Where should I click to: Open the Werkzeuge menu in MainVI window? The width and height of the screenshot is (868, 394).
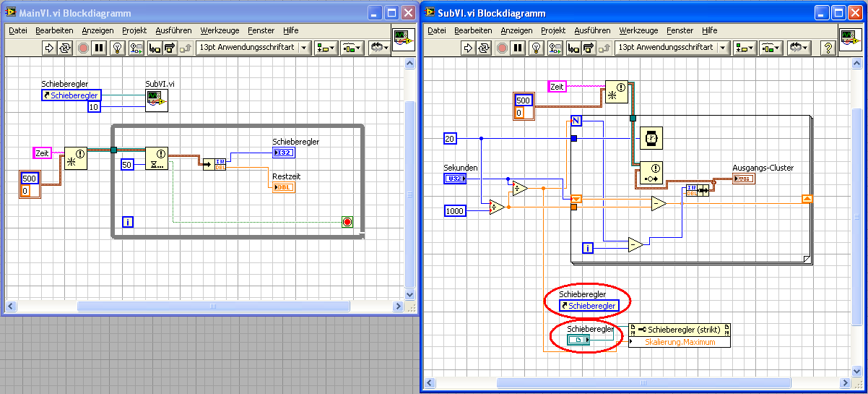click(x=220, y=30)
